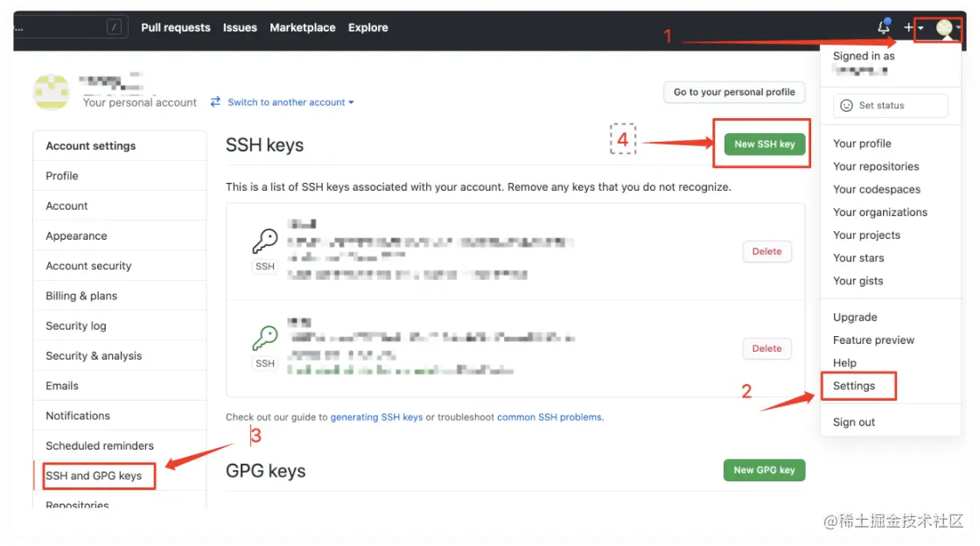Open the Security log
980x546 pixels.
click(x=119, y=325)
